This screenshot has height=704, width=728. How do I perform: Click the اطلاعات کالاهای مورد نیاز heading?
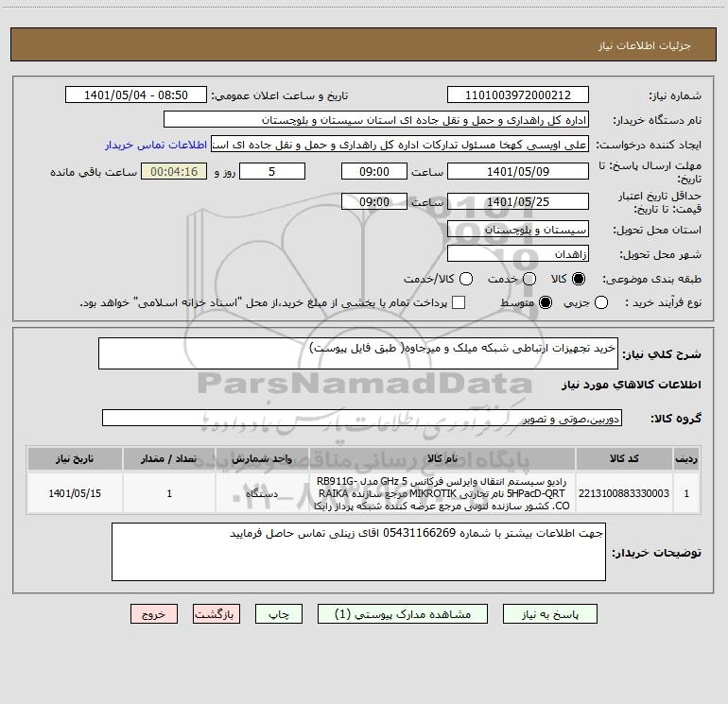(x=631, y=385)
